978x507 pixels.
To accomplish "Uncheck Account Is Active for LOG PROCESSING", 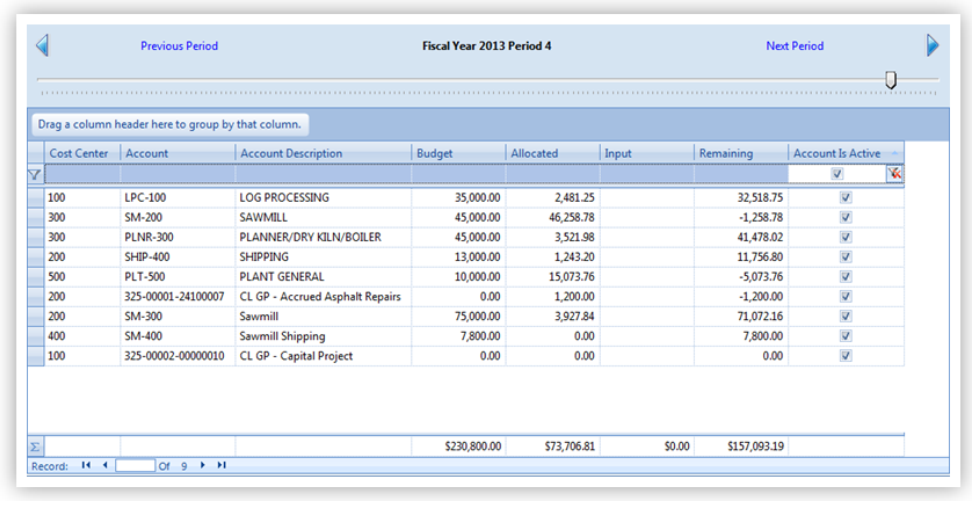I will [x=846, y=198].
